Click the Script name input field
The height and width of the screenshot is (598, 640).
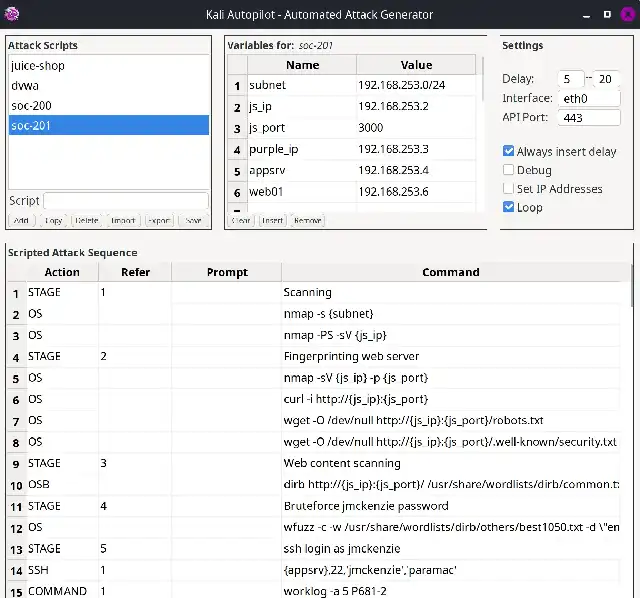click(125, 201)
